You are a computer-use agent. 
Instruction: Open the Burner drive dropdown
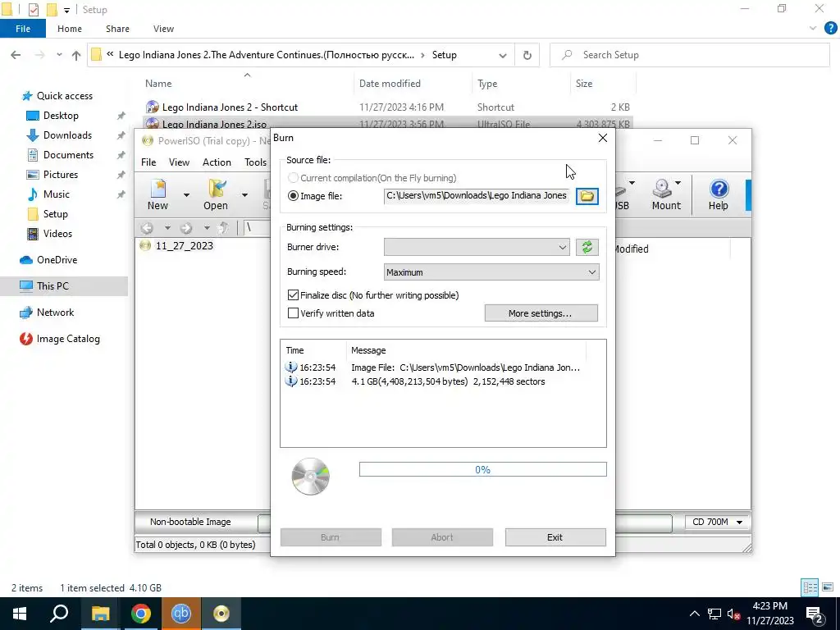click(477, 247)
